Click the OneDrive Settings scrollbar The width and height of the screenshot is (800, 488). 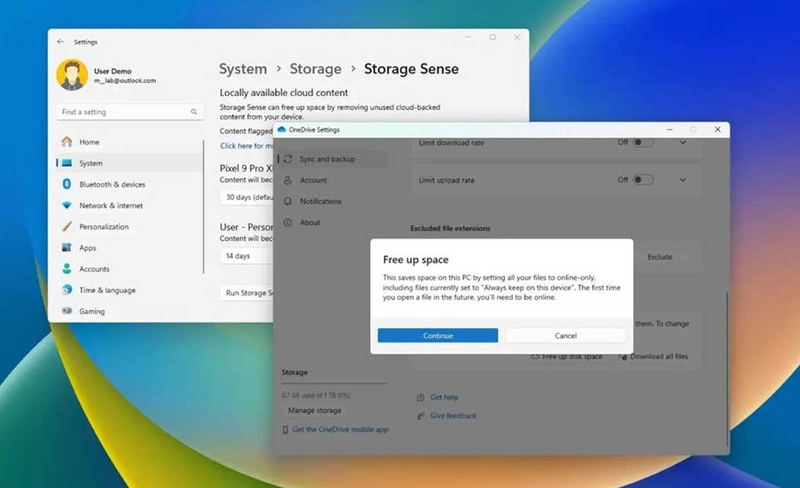coord(727,368)
